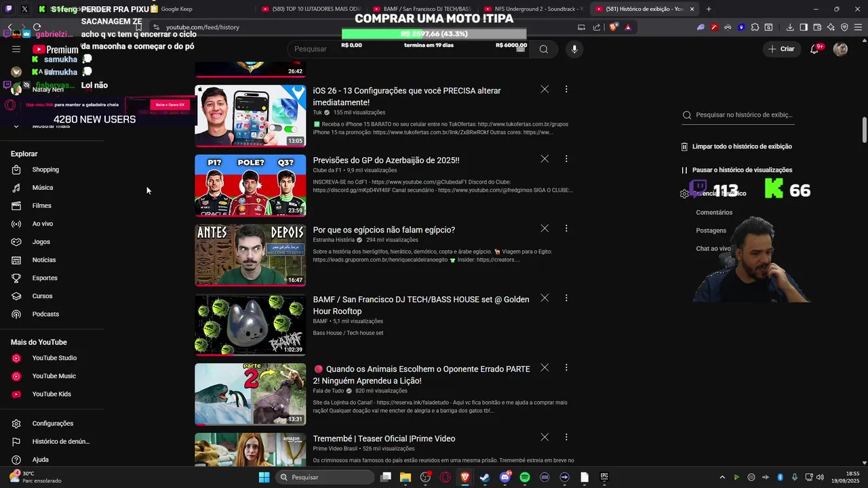Open more options for GP do Azerbaijão video

coord(566,159)
